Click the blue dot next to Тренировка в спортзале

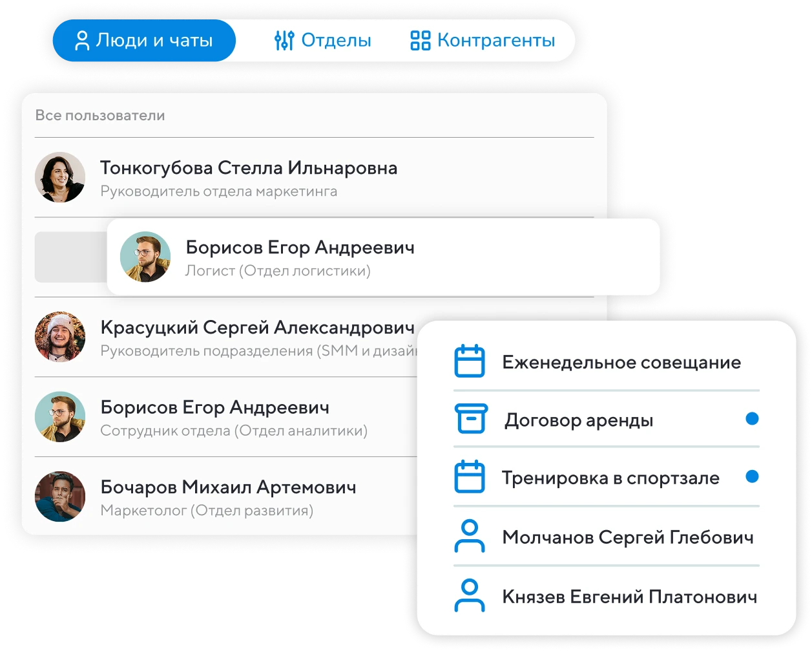751,477
